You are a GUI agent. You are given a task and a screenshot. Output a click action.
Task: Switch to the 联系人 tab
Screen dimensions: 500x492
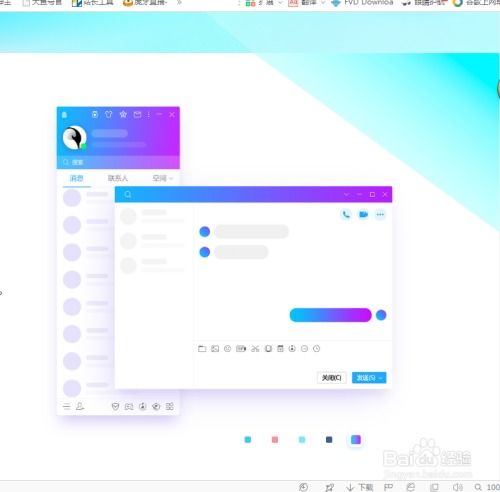coord(118,178)
